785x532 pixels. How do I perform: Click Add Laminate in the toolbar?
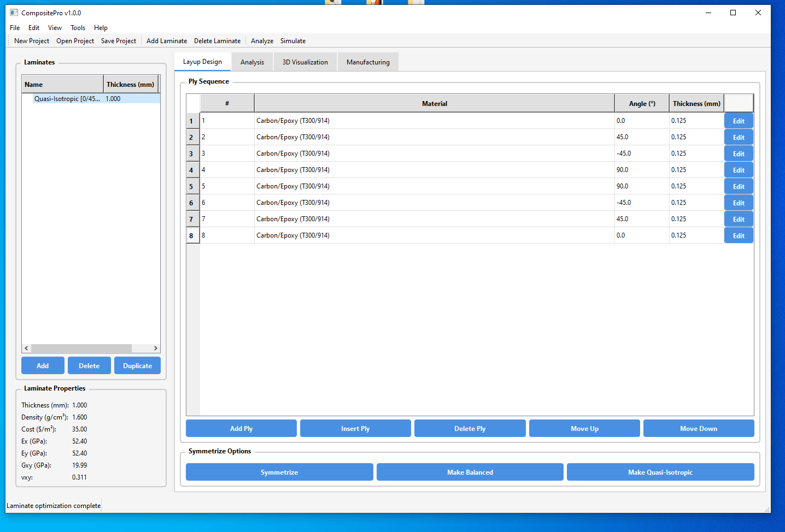tap(167, 41)
